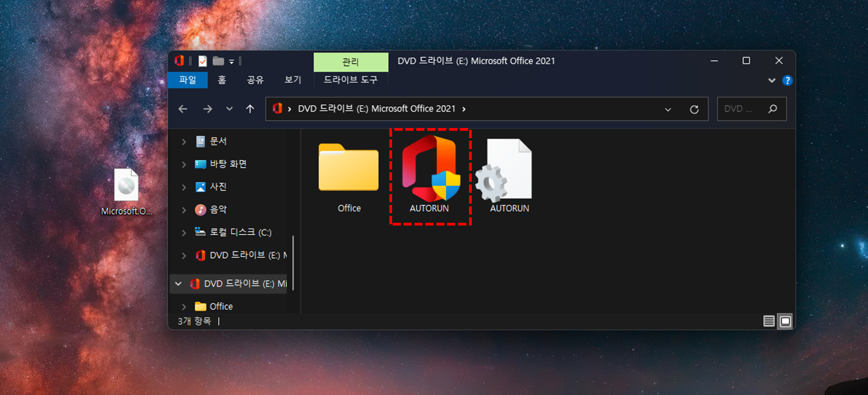Close the File Explorer window

tap(779, 61)
